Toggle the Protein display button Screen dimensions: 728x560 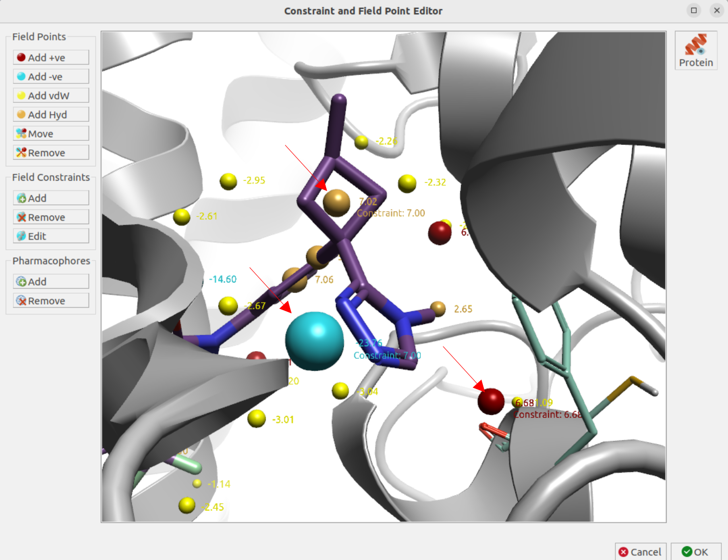tap(696, 50)
